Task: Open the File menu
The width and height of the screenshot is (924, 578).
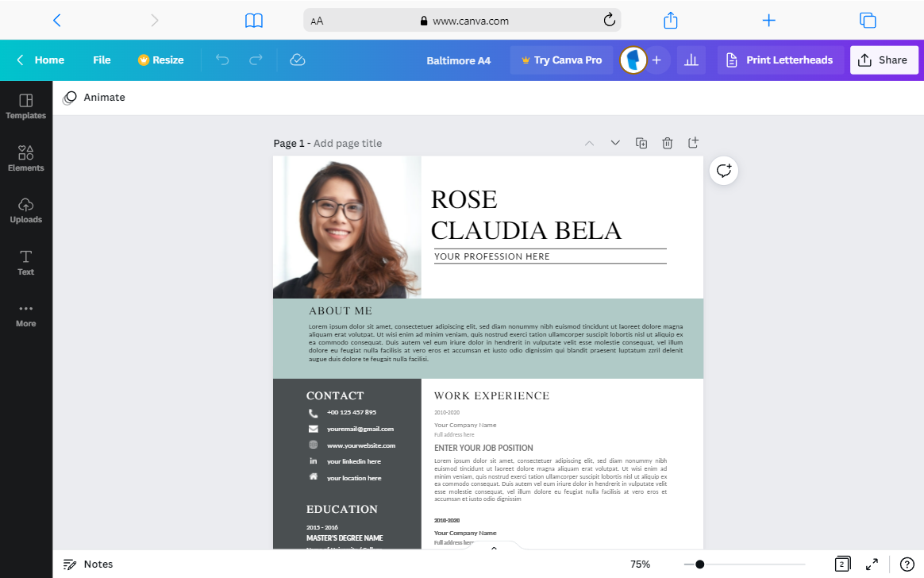Action: point(102,60)
